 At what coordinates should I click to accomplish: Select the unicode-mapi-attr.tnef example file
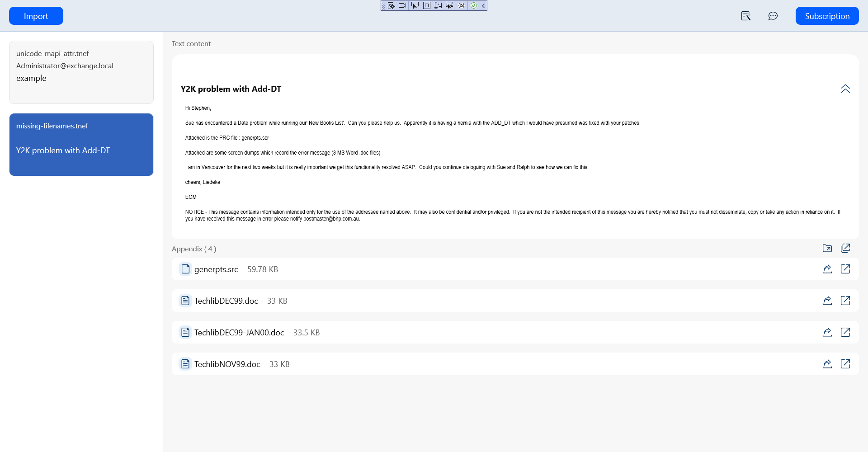pos(81,72)
